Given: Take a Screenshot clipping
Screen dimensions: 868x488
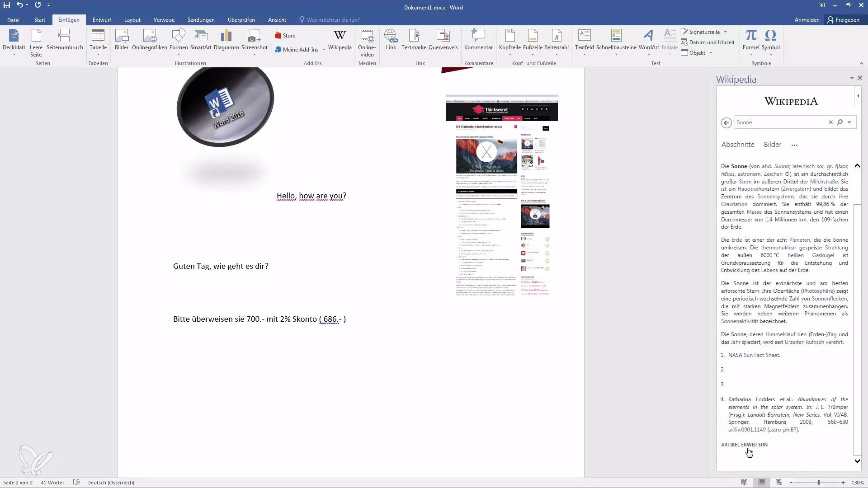Looking at the screenshot, I should click(255, 42).
